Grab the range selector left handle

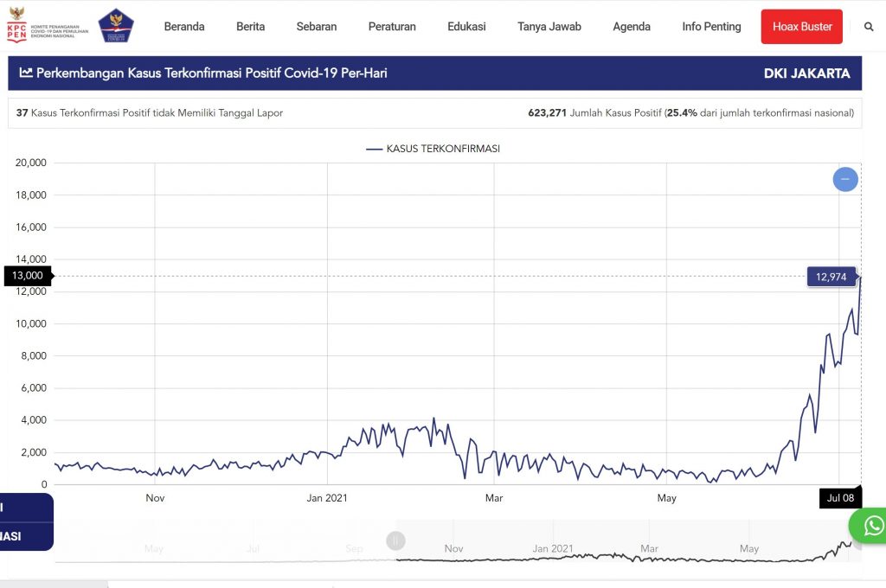click(x=395, y=541)
